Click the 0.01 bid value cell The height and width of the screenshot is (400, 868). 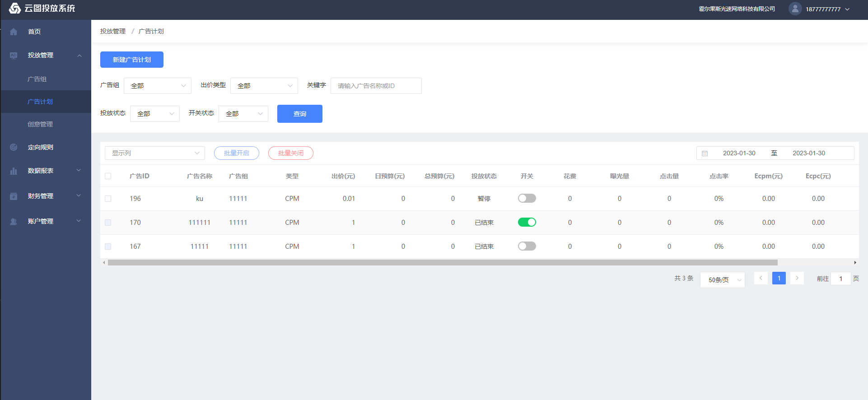click(x=349, y=199)
